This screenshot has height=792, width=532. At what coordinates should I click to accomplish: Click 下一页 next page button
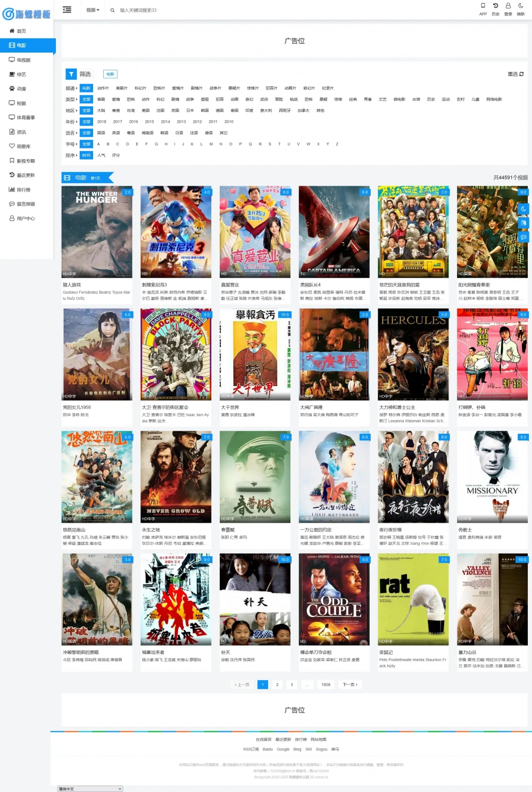coord(350,684)
